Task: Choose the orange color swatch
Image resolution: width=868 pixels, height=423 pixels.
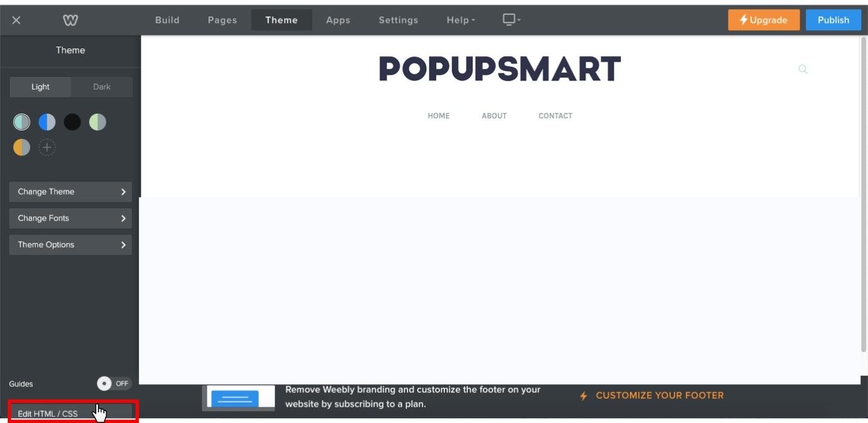Action: 22,147
